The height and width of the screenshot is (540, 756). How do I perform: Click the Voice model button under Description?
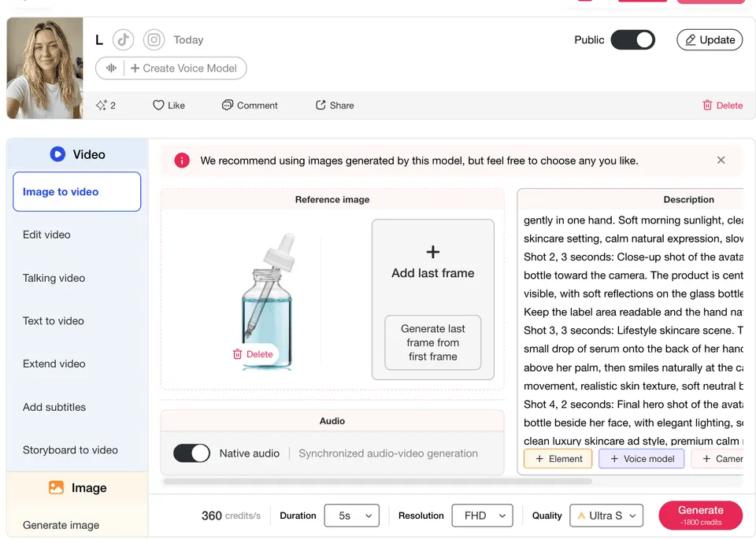click(641, 458)
